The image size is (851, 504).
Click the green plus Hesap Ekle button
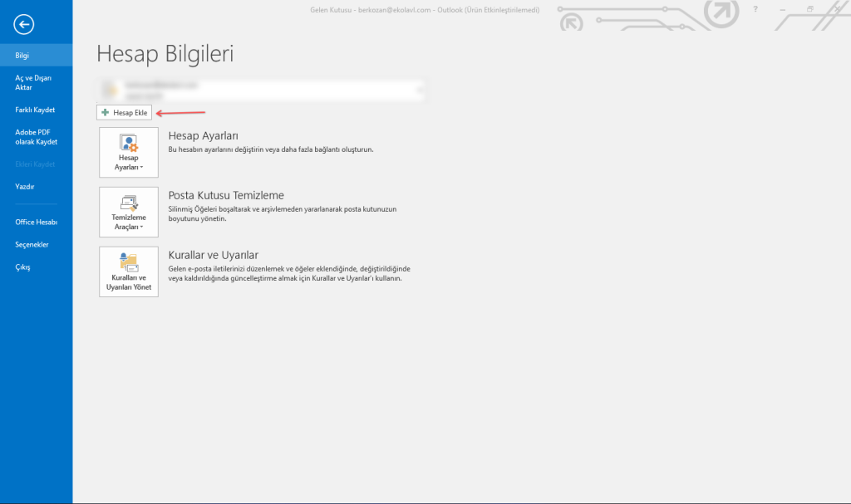pos(125,112)
